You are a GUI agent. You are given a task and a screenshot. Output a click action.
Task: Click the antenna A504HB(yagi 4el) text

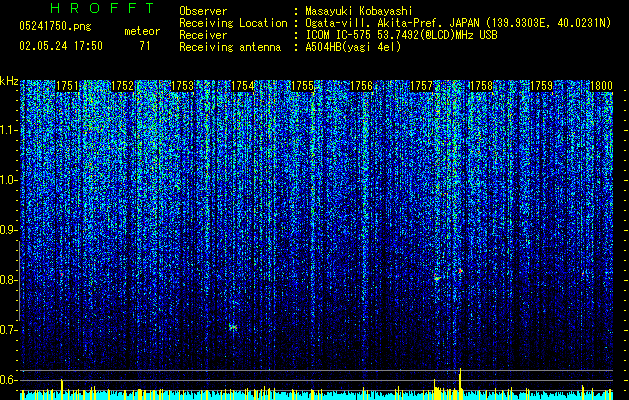(x=353, y=47)
